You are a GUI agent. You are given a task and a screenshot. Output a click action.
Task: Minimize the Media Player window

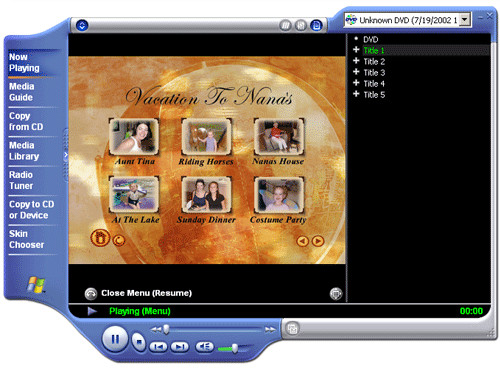click(x=480, y=17)
